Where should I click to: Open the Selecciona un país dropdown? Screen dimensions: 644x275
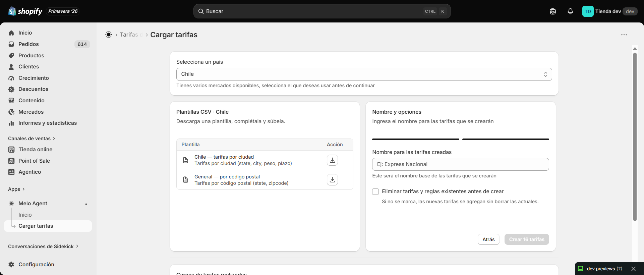pyautogui.click(x=364, y=74)
